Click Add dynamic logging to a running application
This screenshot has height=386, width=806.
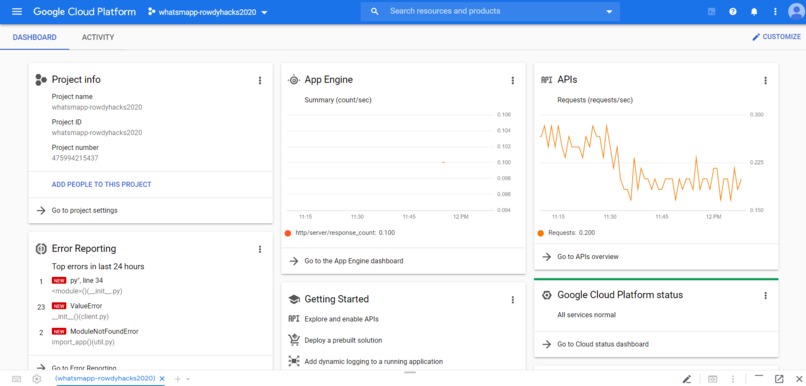coord(374,361)
